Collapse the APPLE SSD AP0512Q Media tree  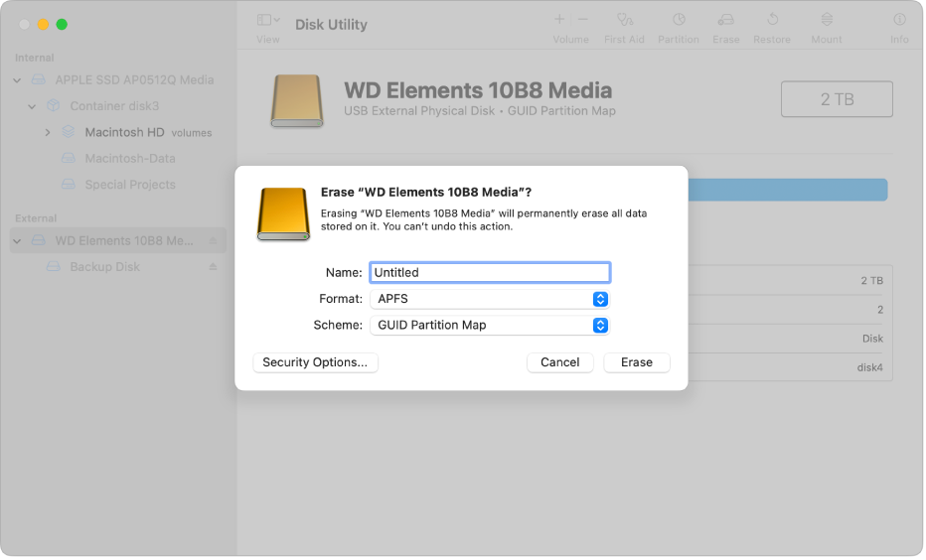[17, 80]
